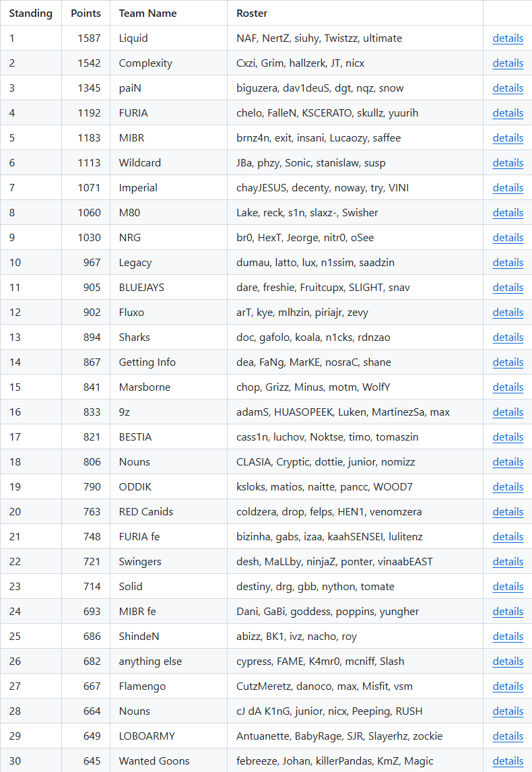Click the Team Name column header
The height and width of the screenshot is (772, 532).
147,13
